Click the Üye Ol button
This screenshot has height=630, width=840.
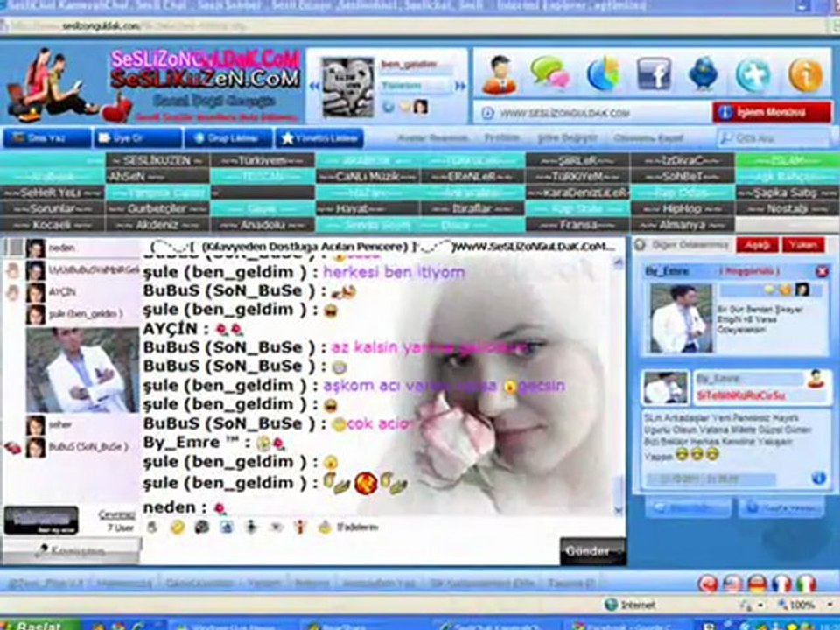(x=137, y=138)
